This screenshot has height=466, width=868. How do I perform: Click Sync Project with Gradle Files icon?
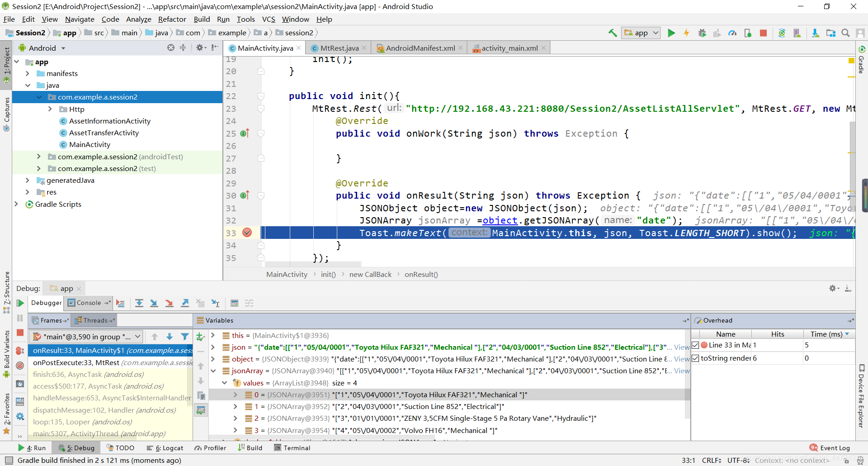click(782, 33)
